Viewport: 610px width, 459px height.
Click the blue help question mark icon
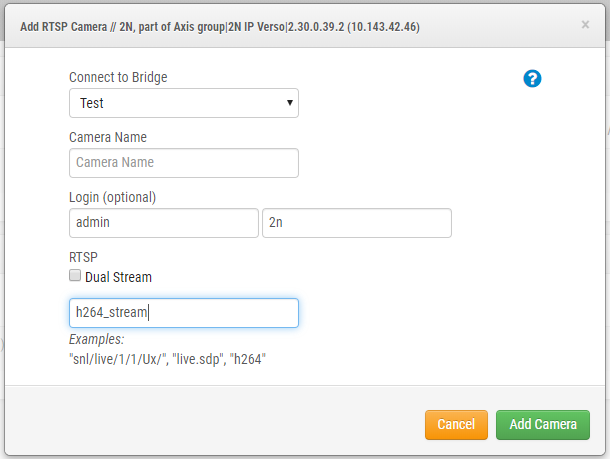(532, 79)
